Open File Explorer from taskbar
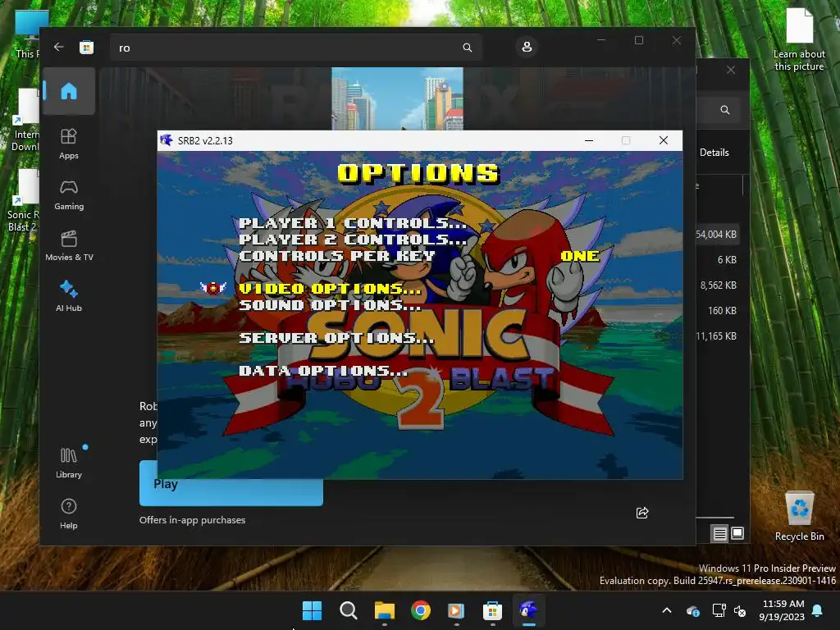 [384, 610]
